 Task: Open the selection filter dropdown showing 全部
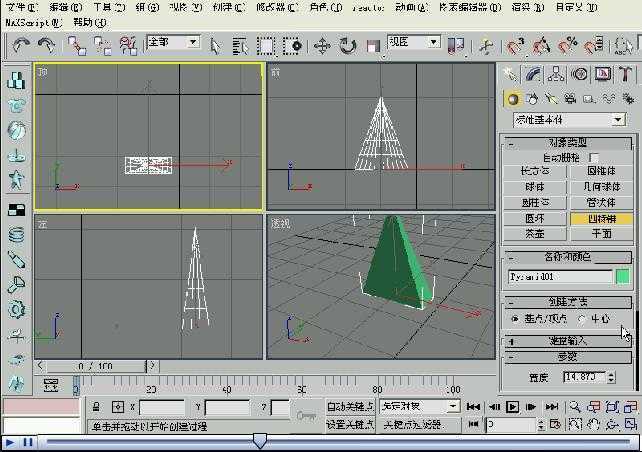click(x=173, y=42)
